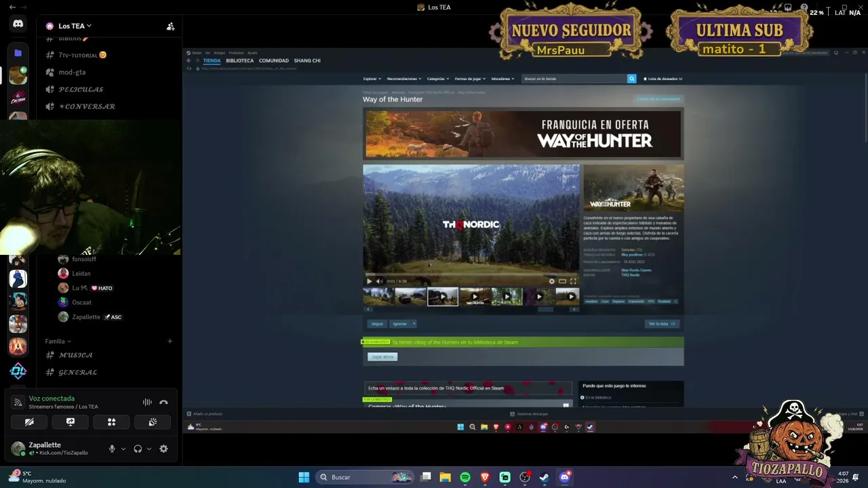Turn on camera in Discord voice panel
The height and width of the screenshot is (488, 868).
(29, 422)
